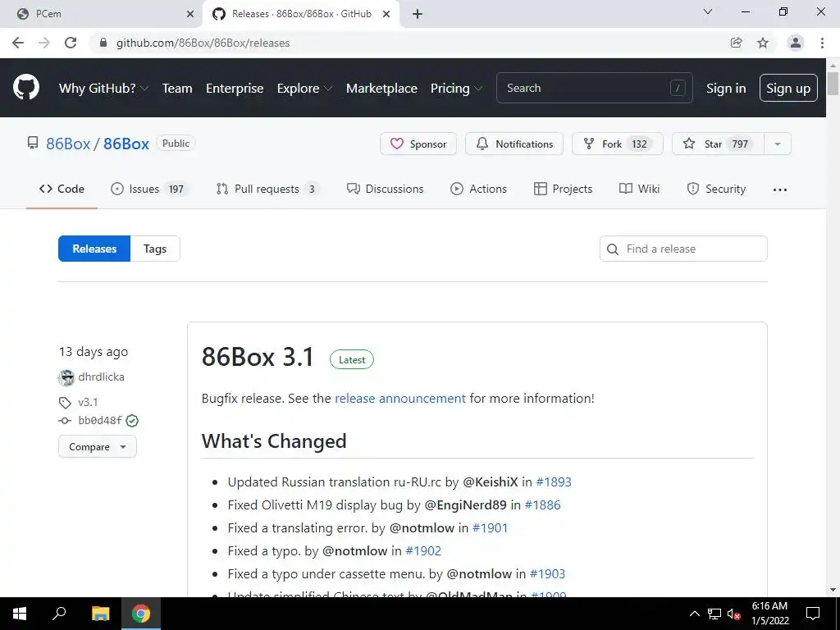The height and width of the screenshot is (630, 840).
Task: Open Chrome three-dot menu
Action: click(822, 43)
